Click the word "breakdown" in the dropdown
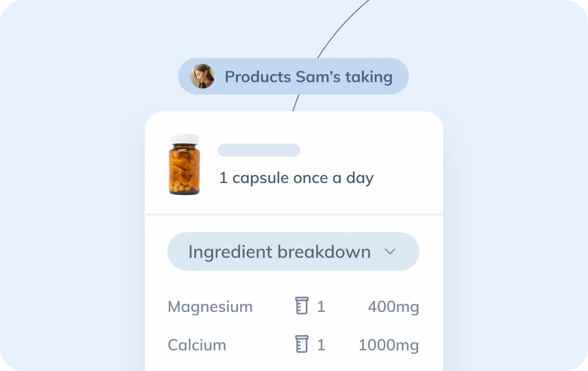Image resolution: width=588 pixels, height=371 pixels. coord(324,252)
